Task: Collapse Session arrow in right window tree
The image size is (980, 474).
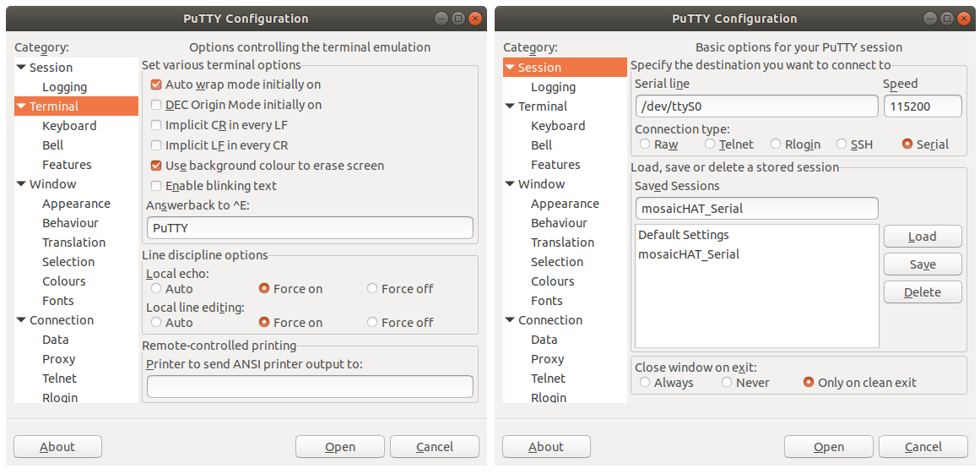Action: coord(511,68)
